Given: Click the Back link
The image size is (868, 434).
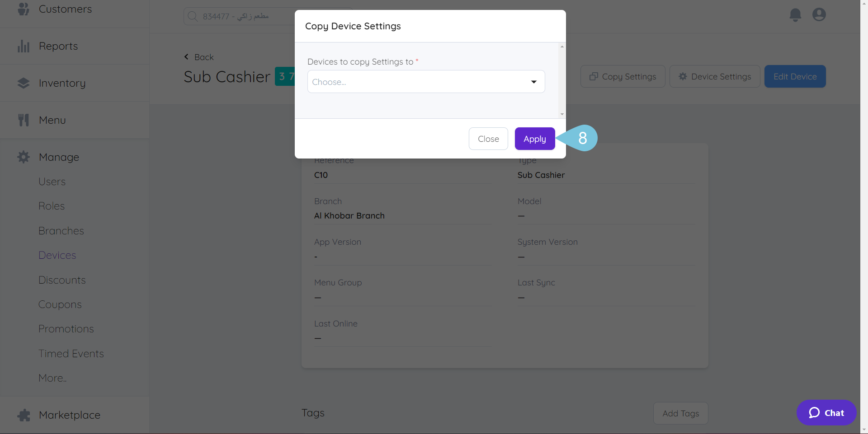Looking at the screenshot, I should tap(199, 57).
